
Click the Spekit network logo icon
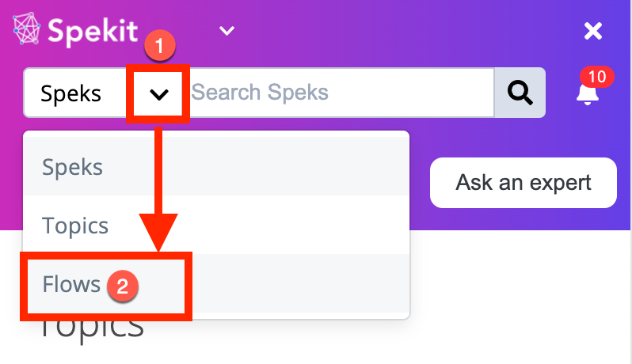tap(26, 28)
